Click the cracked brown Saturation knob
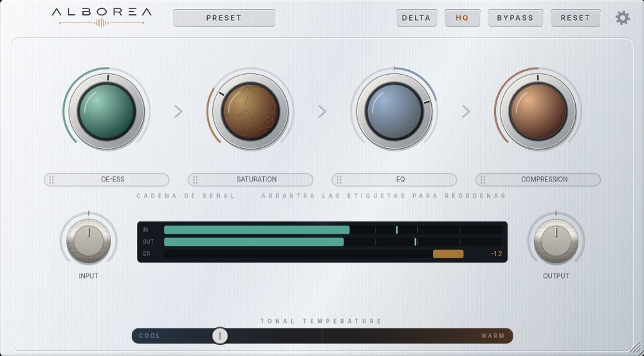This screenshot has height=356, width=644. point(250,111)
